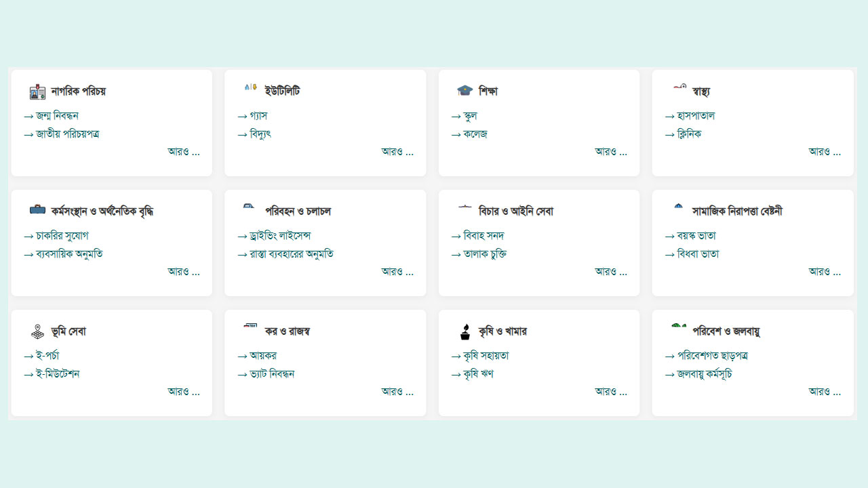
Task: Show আরও items in স্বাস্থ্য card
Action: (825, 152)
